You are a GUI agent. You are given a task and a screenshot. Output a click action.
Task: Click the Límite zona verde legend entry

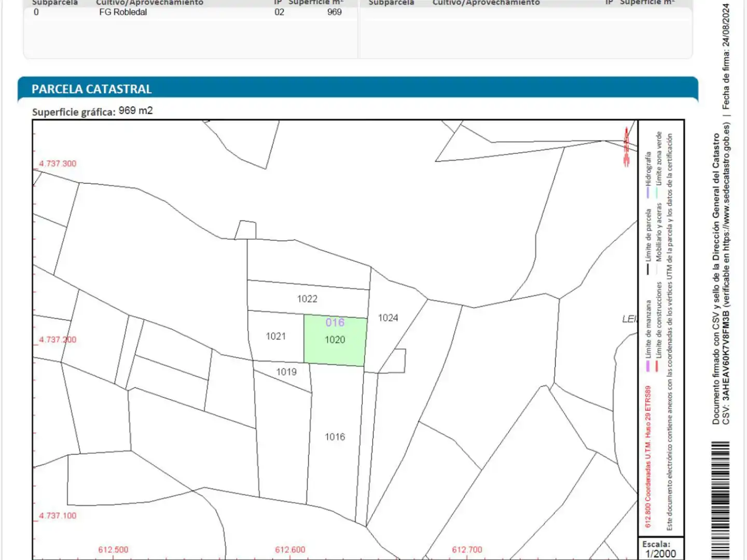coord(658,164)
